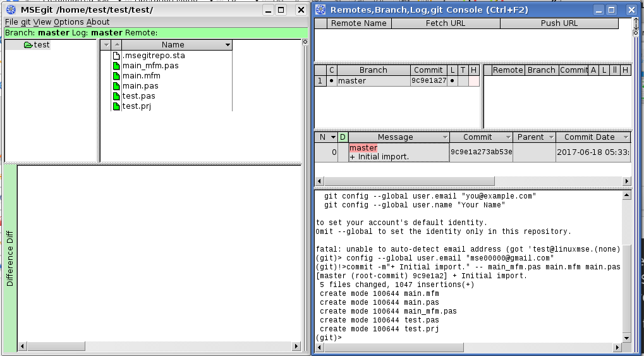Image resolution: width=644 pixels, height=356 pixels.
Task: Click the test.pas file icon
Action: coord(116,96)
